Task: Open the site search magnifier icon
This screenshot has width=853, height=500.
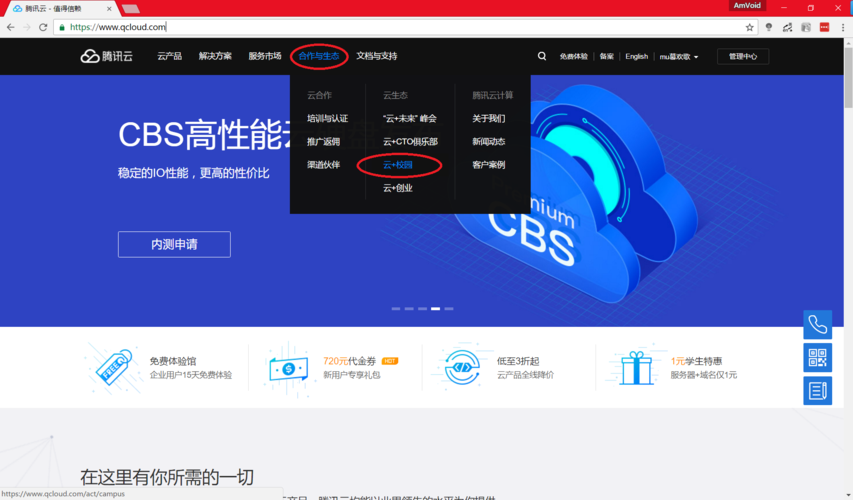Action: click(x=542, y=56)
